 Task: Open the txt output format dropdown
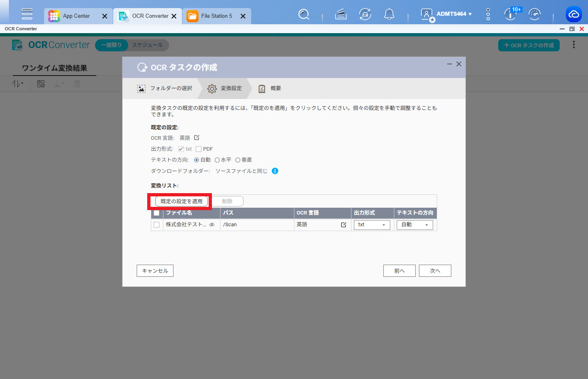tap(372, 225)
